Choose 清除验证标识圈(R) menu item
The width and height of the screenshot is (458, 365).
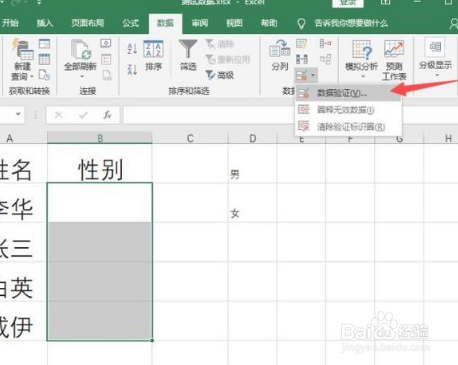349,127
